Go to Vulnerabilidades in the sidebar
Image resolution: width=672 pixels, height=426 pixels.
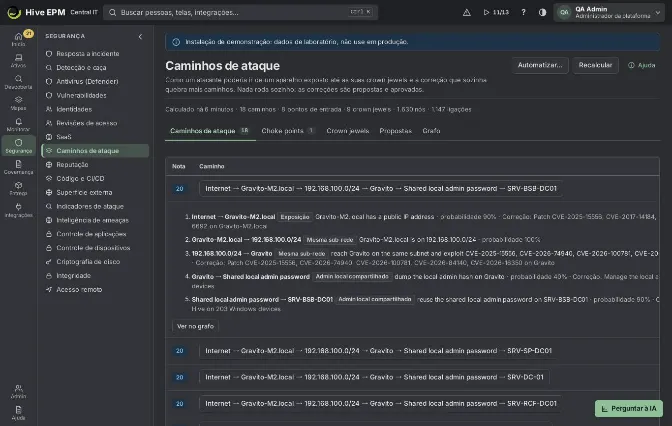coord(95,95)
